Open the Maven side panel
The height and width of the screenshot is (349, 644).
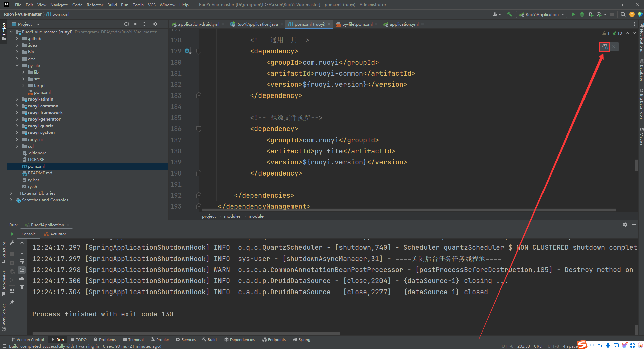pos(641,136)
